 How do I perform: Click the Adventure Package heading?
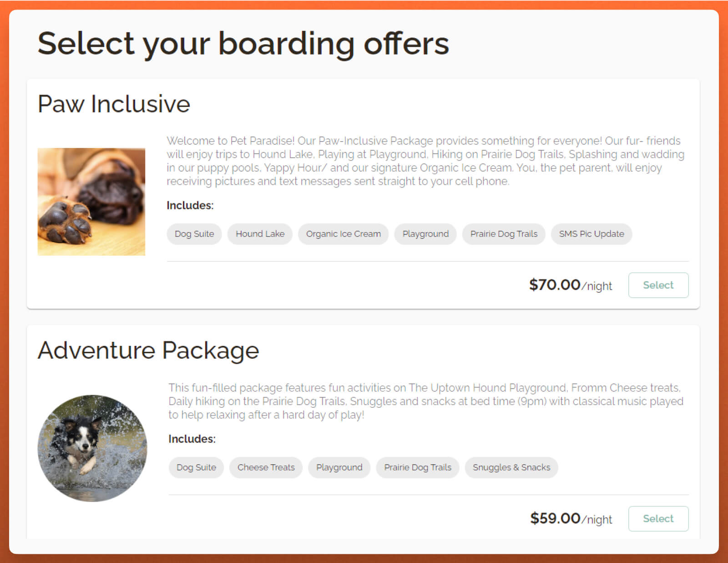tap(148, 350)
